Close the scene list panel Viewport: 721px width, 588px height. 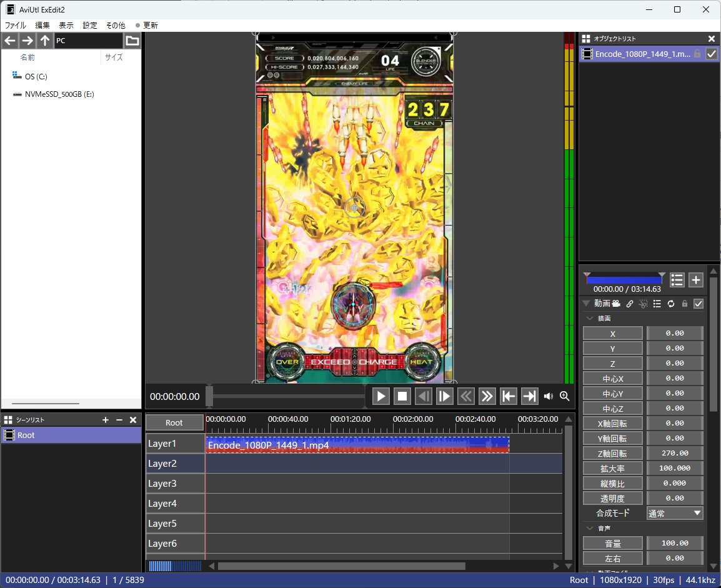tap(133, 420)
